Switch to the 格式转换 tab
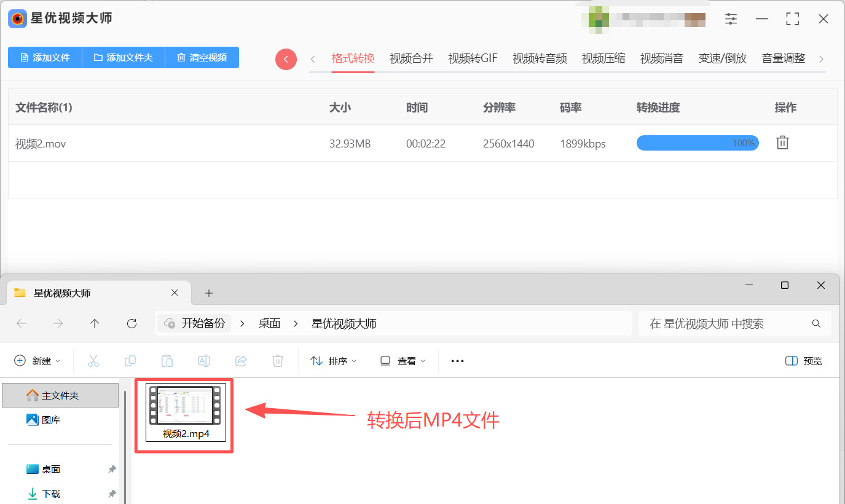Image resolution: width=845 pixels, height=504 pixels. click(353, 58)
